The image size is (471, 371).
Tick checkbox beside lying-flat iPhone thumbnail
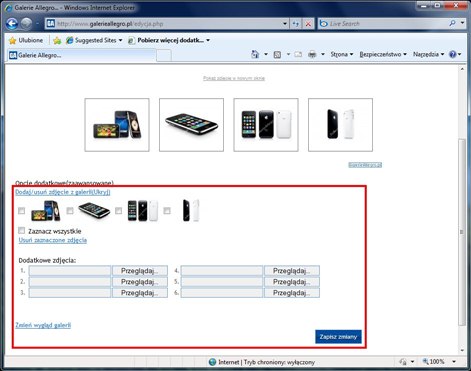(x=70, y=211)
